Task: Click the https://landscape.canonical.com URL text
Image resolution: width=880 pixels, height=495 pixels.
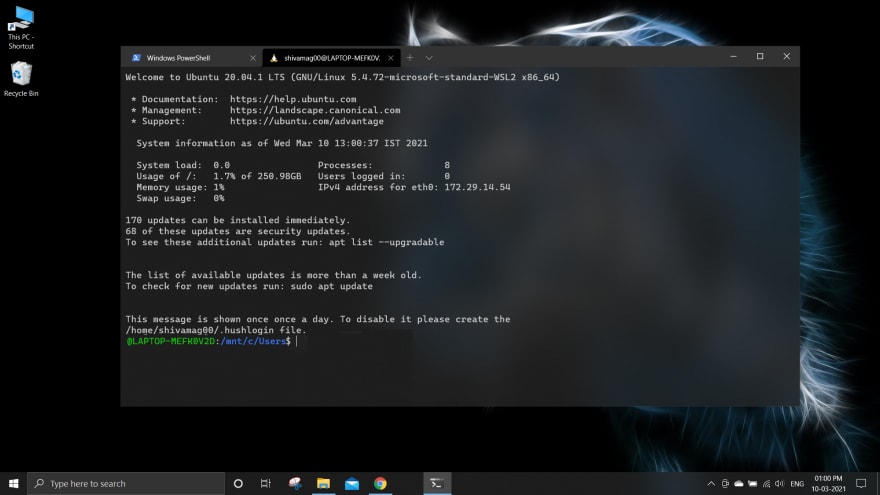Action: (x=315, y=110)
